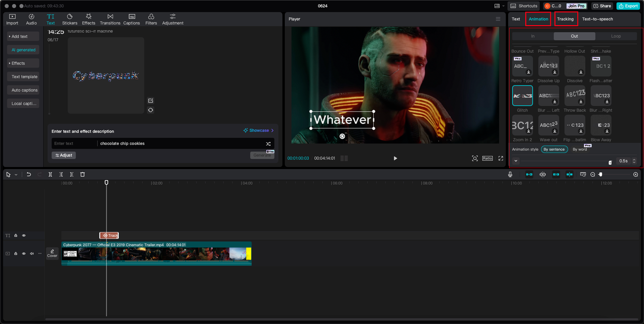Viewport: 644px width, 324px height.
Task: Click the Ratio button in player
Action: coord(488,158)
